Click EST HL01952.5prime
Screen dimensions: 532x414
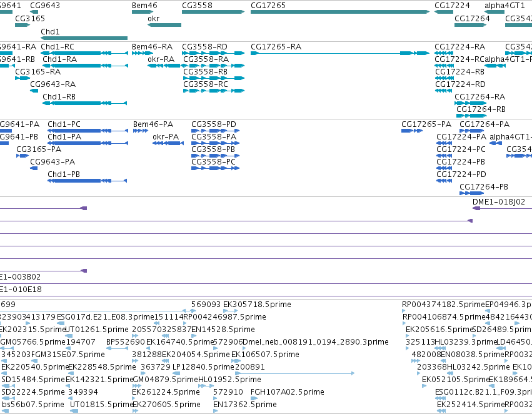(x=229, y=380)
